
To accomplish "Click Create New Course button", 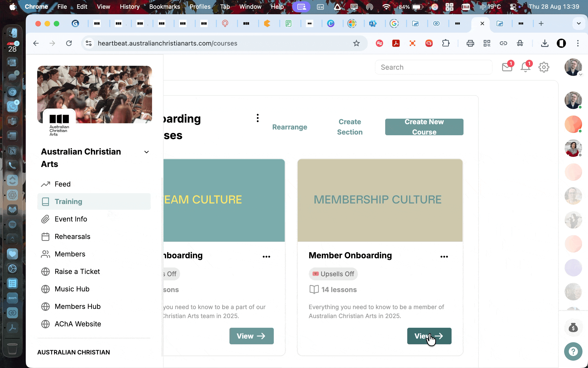I will point(424,127).
